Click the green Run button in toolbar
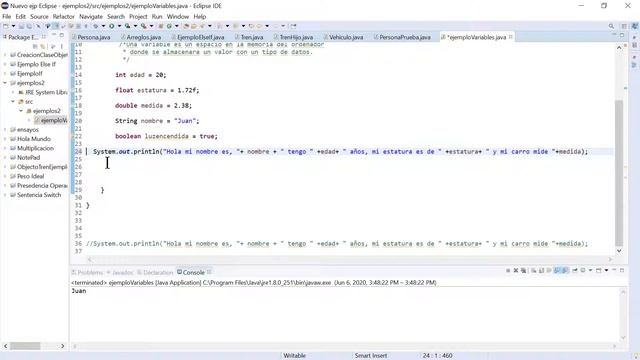 [111, 26]
